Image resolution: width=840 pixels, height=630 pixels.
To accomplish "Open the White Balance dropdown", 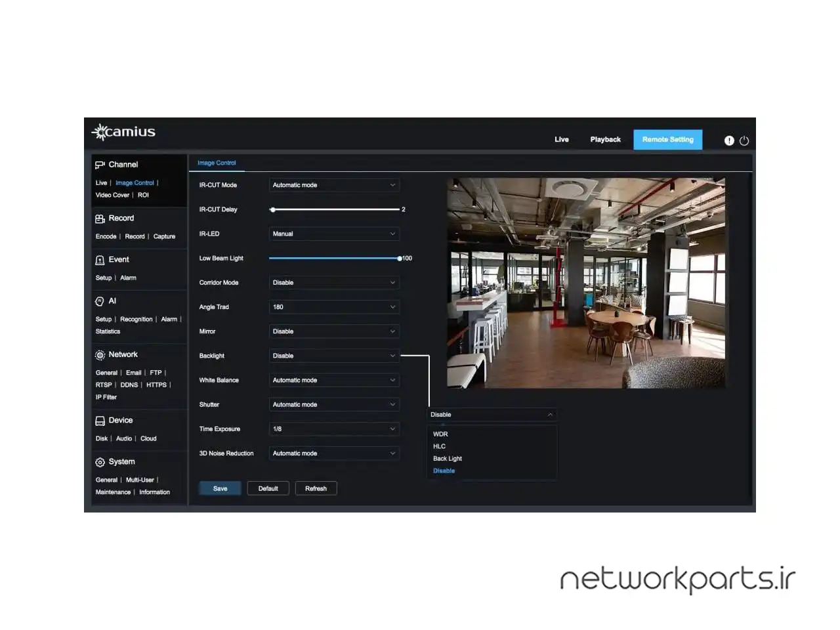I will [x=334, y=380].
